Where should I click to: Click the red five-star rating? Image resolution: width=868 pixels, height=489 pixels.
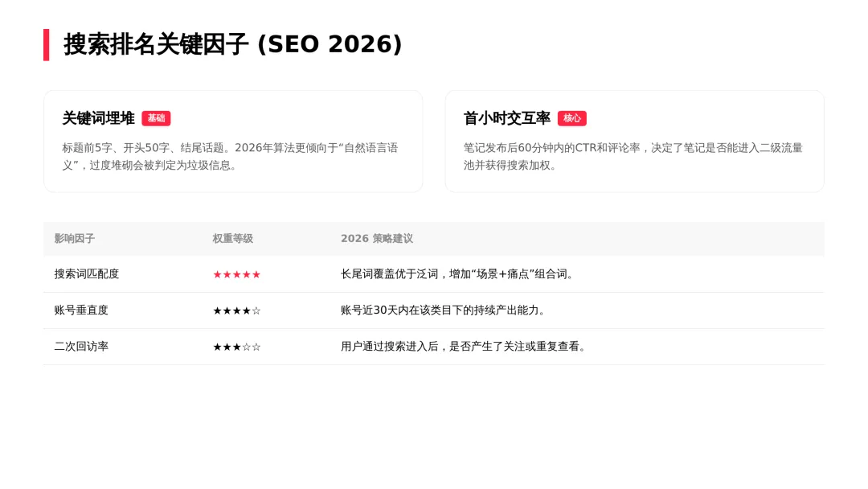pyautogui.click(x=236, y=274)
